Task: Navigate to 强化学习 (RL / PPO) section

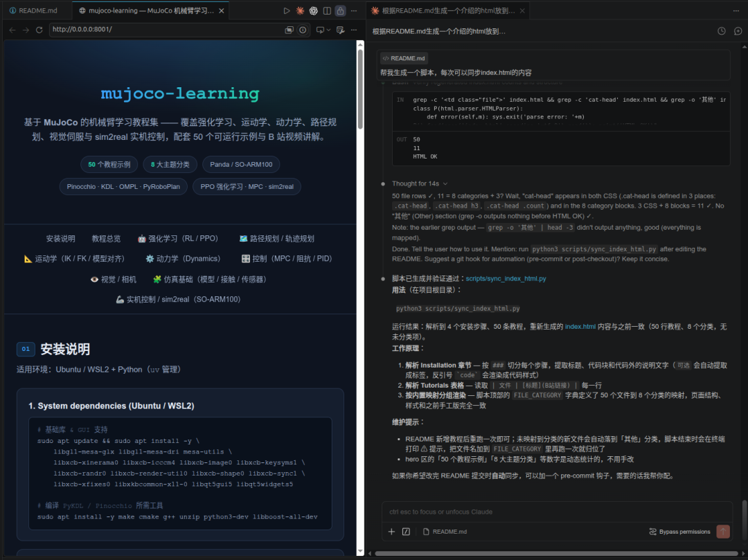Action: coord(177,238)
